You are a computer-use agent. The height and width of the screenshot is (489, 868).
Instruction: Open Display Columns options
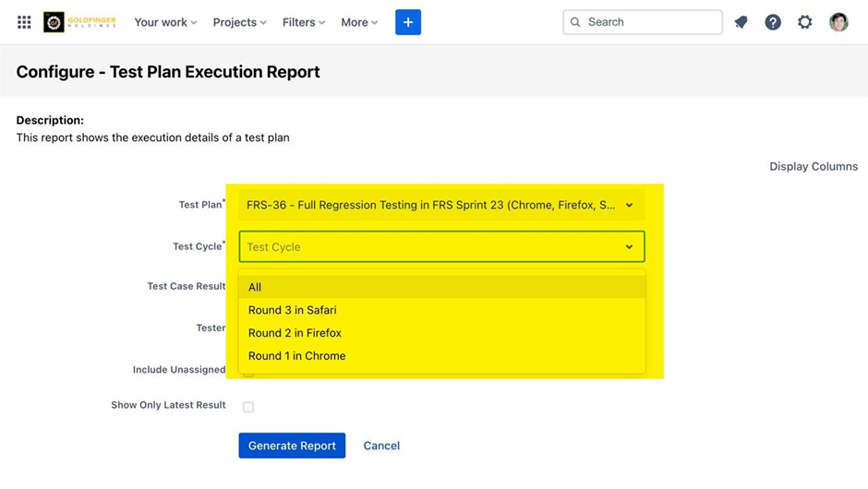coord(814,167)
